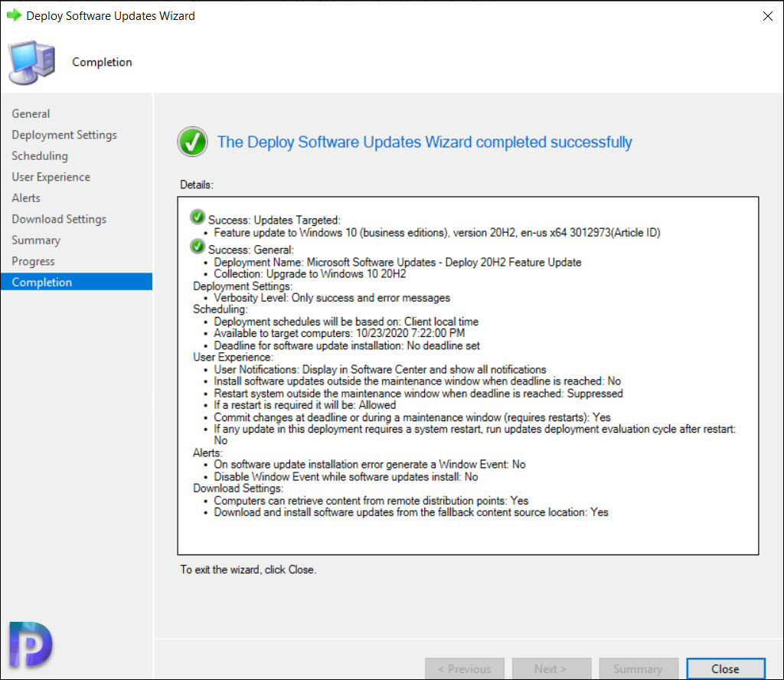Click 'Collection: Upgrade to Windows 10 20H2'
The height and width of the screenshot is (680, 784).
coord(310,274)
